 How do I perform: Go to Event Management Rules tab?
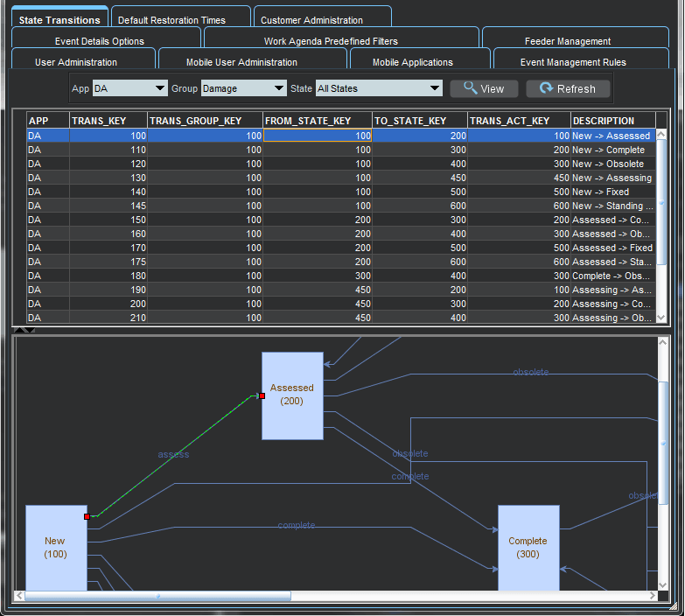click(x=573, y=62)
